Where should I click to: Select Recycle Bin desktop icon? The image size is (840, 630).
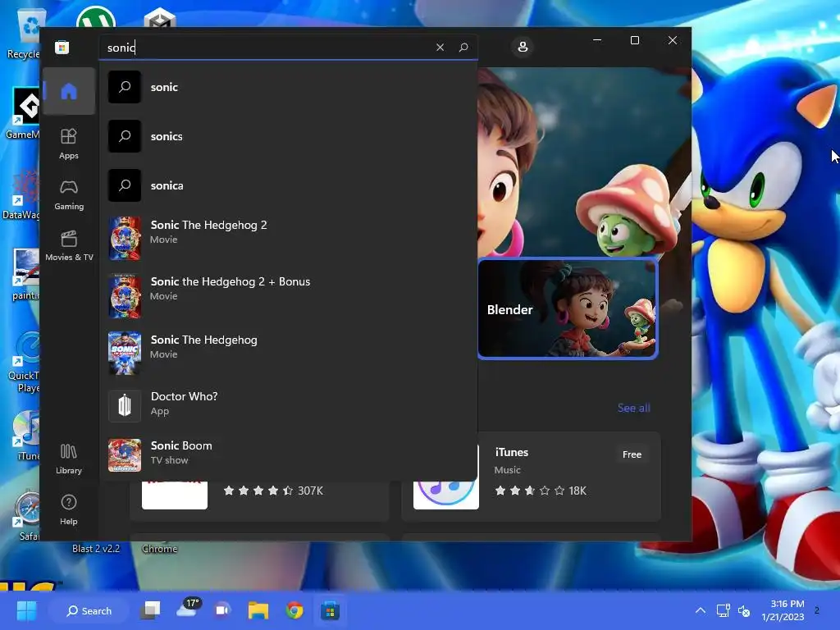[x=25, y=33]
